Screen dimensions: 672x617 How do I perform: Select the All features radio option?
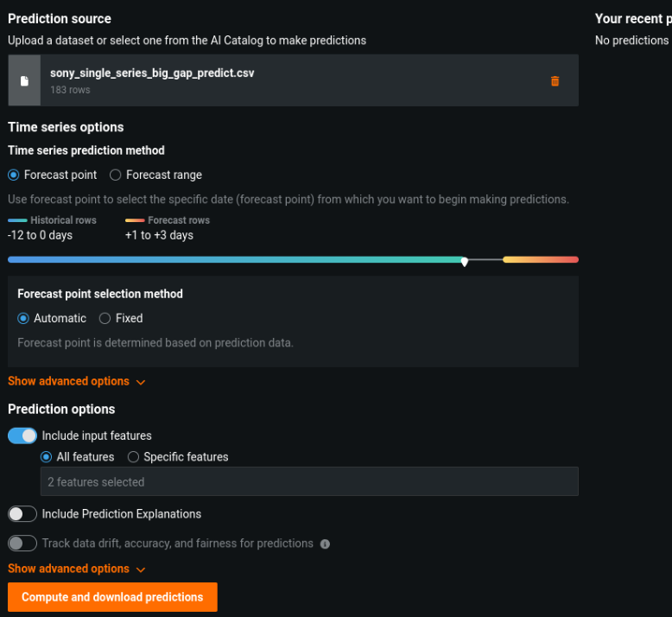pos(47,456)
